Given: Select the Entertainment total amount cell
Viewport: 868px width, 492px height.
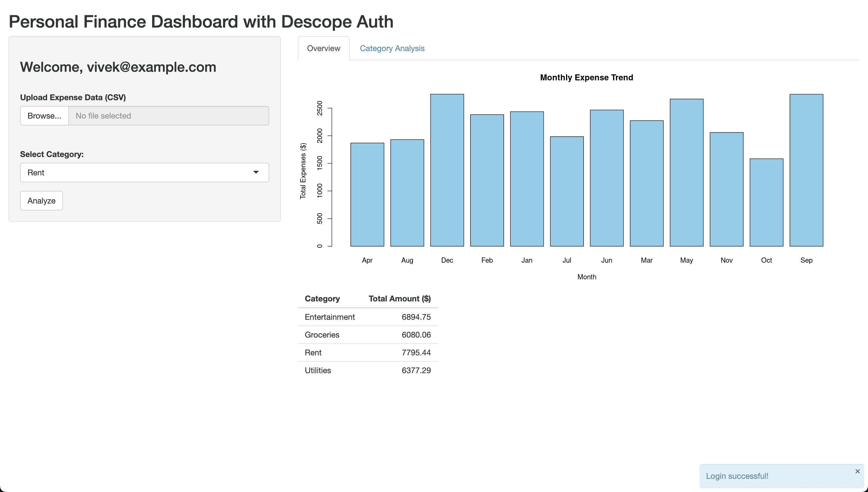Looking at the screenshot, I should point(416,317).
